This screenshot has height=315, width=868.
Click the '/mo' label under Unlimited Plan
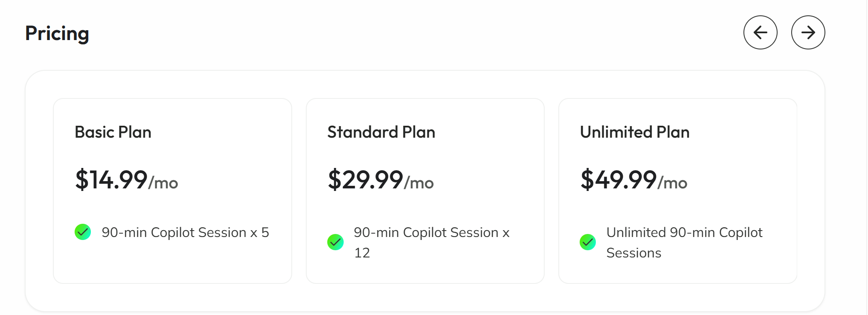point(673,183)
